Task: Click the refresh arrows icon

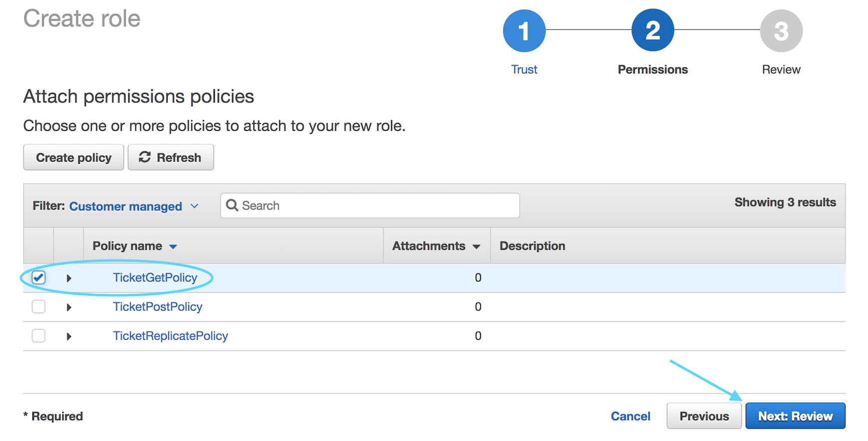Action: pyautogui.click(x=145, y=157)
